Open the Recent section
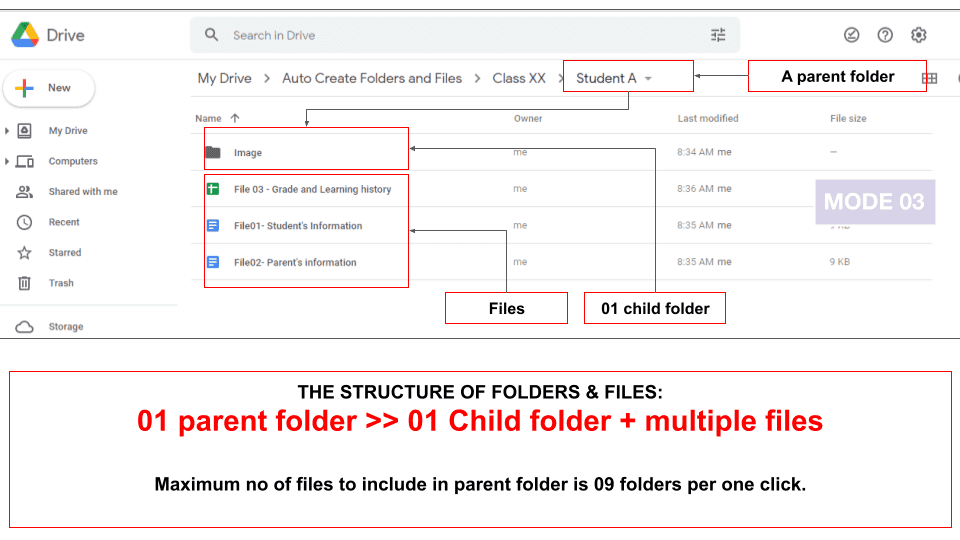Image resolution: width=960 pixels, height=540 pixels. [x=64, y=222]
